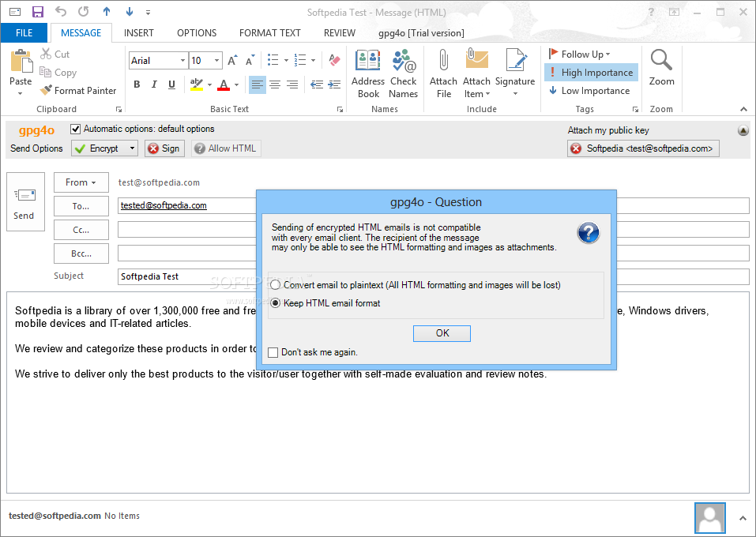The width and height of the screenshot is (756, 537).
Task: Copy the selected text
Action: coord(58,73)
